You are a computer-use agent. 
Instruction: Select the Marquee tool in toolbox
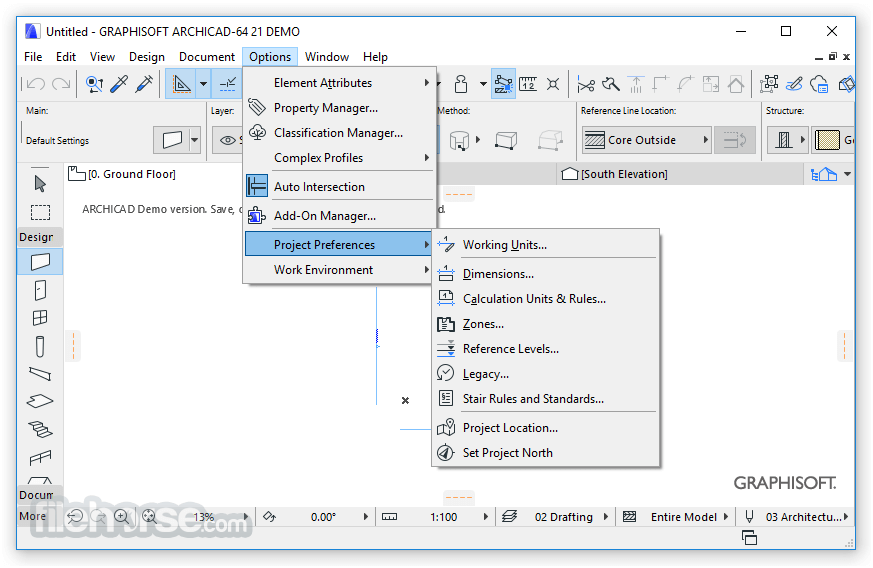click(x=40, y=212)
